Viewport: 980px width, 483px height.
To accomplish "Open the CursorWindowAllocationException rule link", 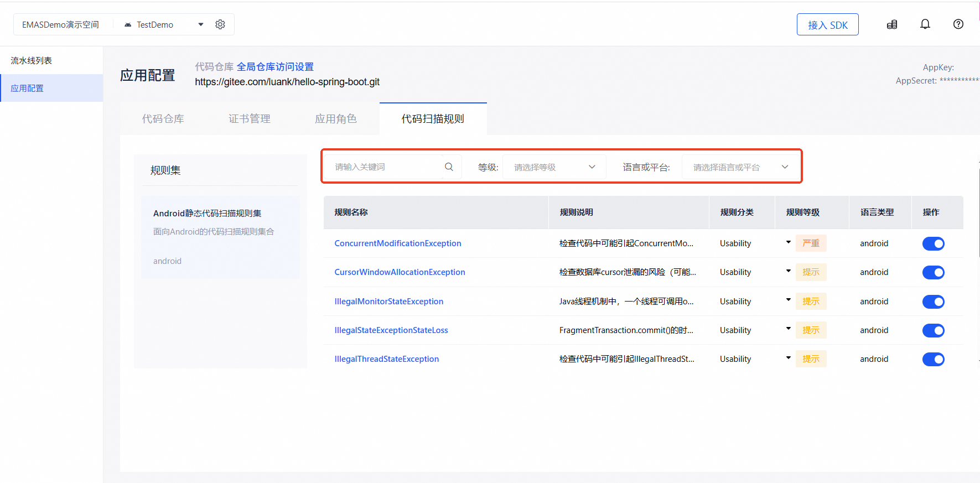I will click(400, 272).
